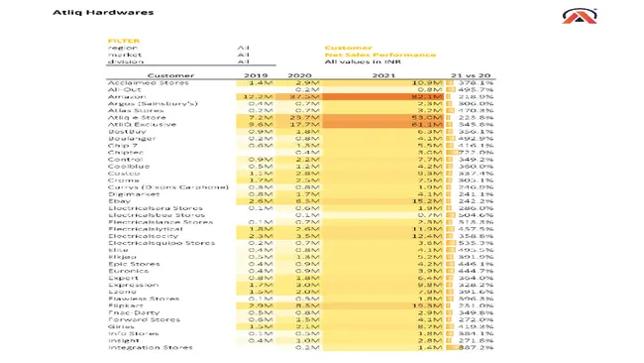Select the "Argos (Sainsbury's)" customer name
The width and height of the screenshot is (644, 363).
[153, 103]
